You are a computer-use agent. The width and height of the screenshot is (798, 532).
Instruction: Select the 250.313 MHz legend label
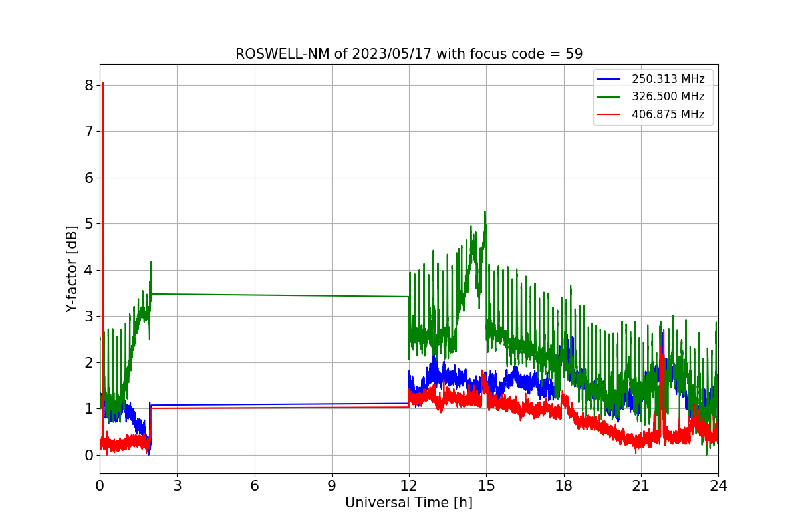pos(668,79)
